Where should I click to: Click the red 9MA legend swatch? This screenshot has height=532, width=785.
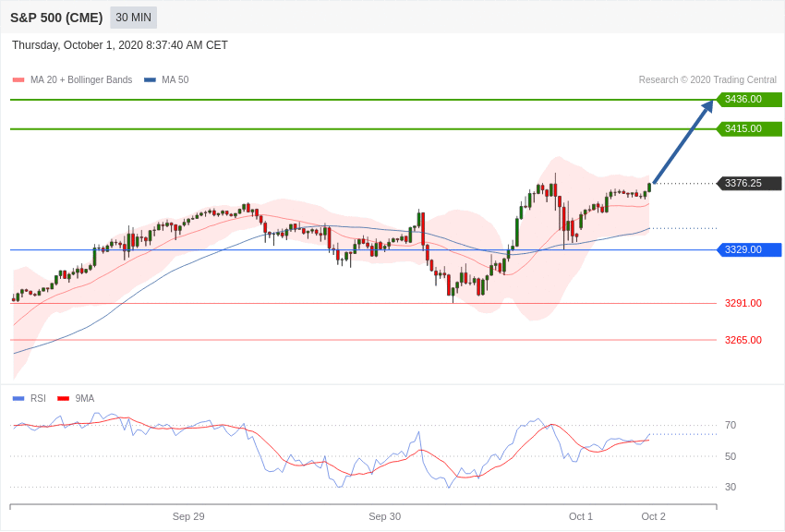pyautogui.click(x=63, y=399)
